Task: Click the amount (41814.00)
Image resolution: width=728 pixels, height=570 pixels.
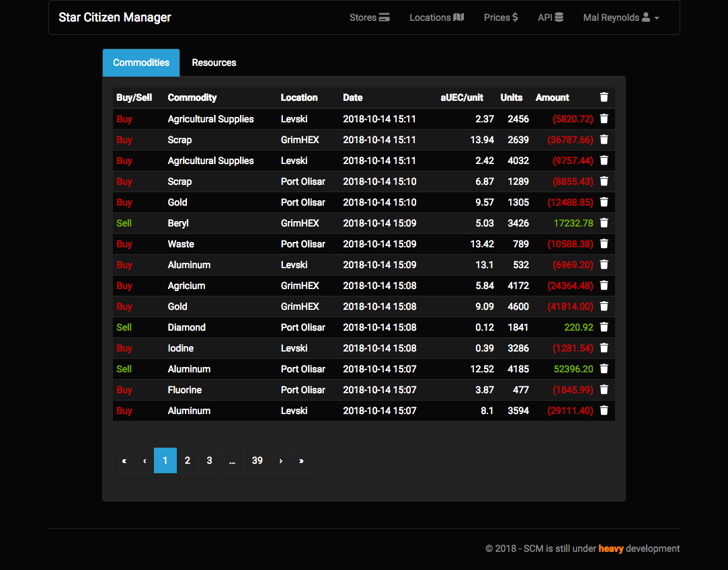Action: tap(570, 307)
